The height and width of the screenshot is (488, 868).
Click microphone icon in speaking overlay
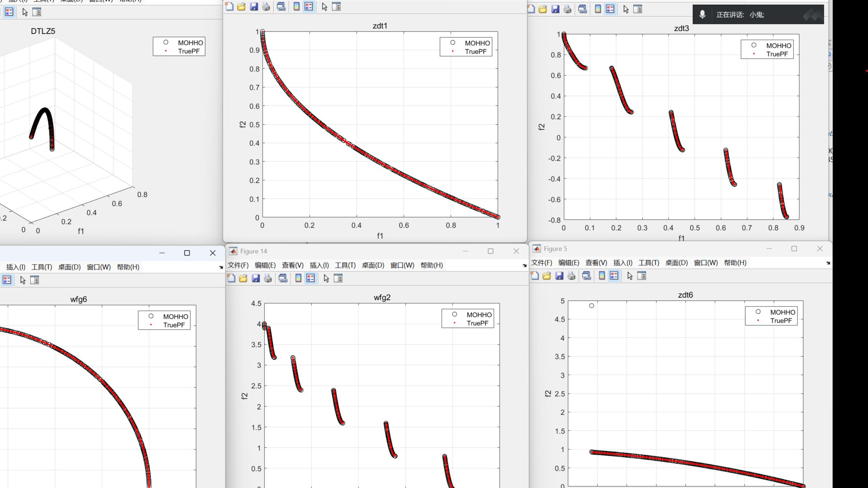(702, 14)
